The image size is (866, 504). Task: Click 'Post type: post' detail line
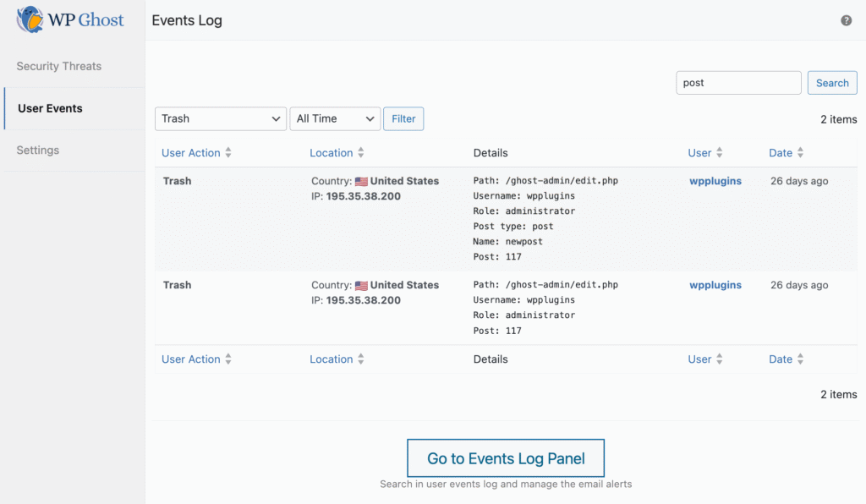tap(513, 227)
